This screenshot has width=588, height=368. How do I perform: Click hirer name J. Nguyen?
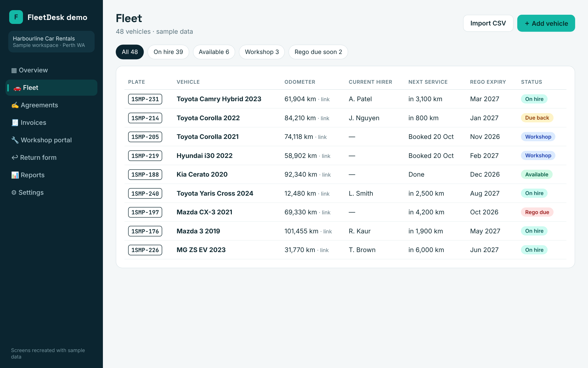(364, 118)
